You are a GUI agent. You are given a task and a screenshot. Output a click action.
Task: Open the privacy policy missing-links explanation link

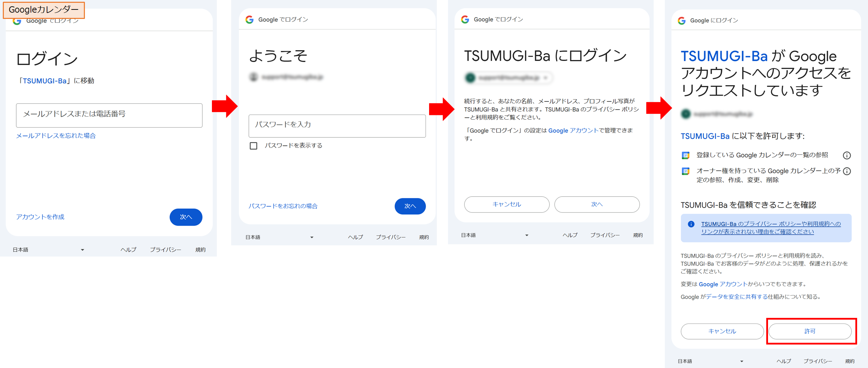(x=771, y=228)
